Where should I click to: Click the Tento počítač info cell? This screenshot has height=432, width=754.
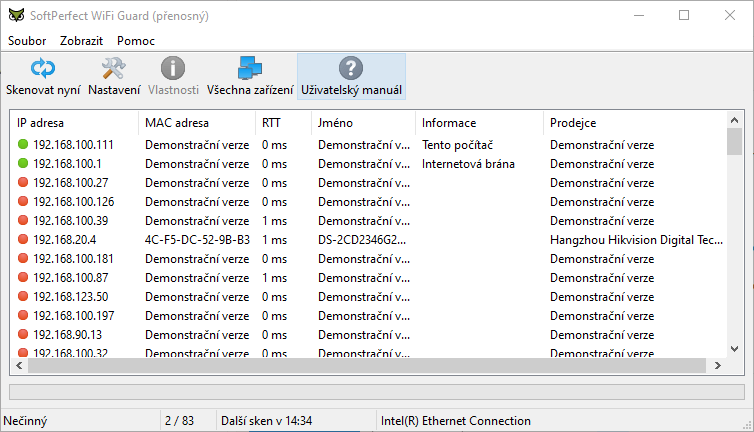pos(457,145)
